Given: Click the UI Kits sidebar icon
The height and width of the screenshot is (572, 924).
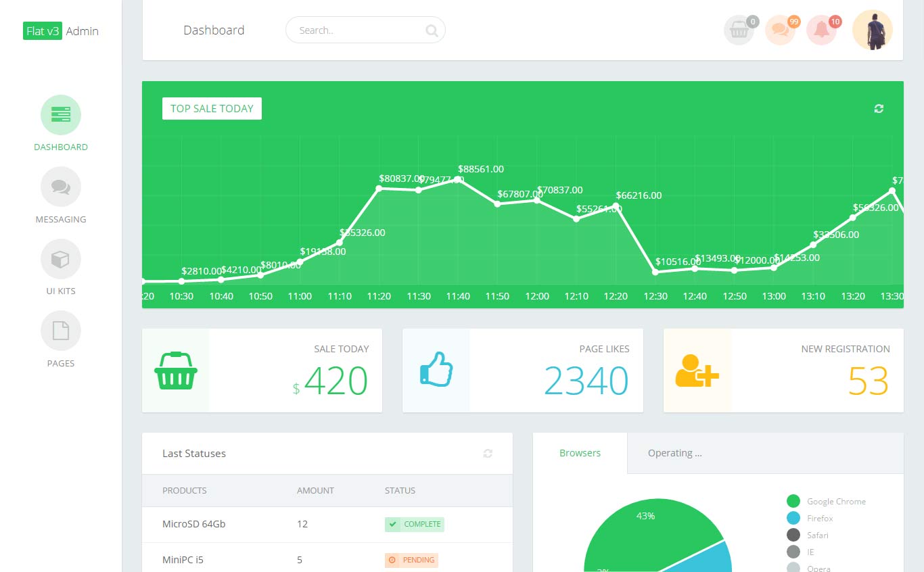Looking at the screenshot, I should [60, 259].
